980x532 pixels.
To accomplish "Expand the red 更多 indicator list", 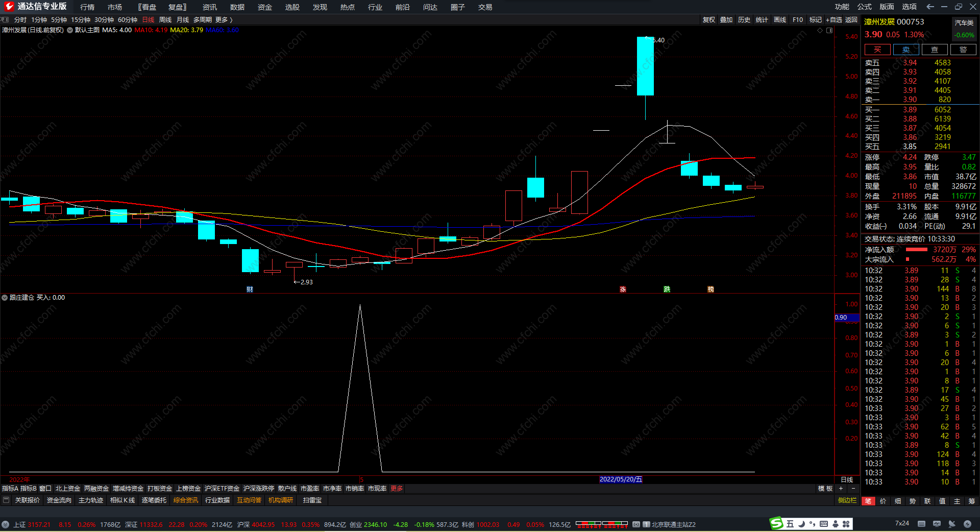I will pyautogui.click(x=397, y=489).
